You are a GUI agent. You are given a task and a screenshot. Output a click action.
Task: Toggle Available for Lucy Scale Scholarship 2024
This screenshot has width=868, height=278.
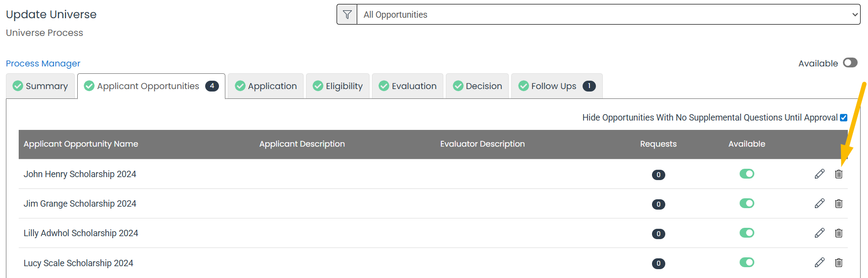coord(747,262)
